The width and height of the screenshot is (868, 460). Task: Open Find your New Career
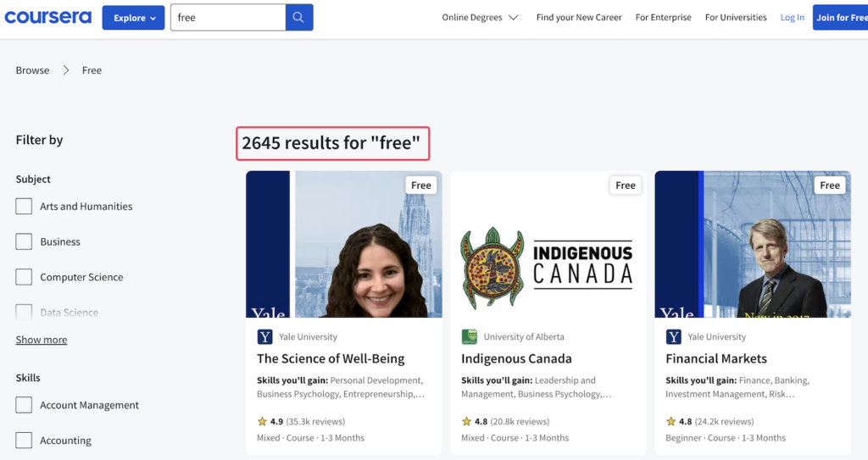[x=579, y=17]
